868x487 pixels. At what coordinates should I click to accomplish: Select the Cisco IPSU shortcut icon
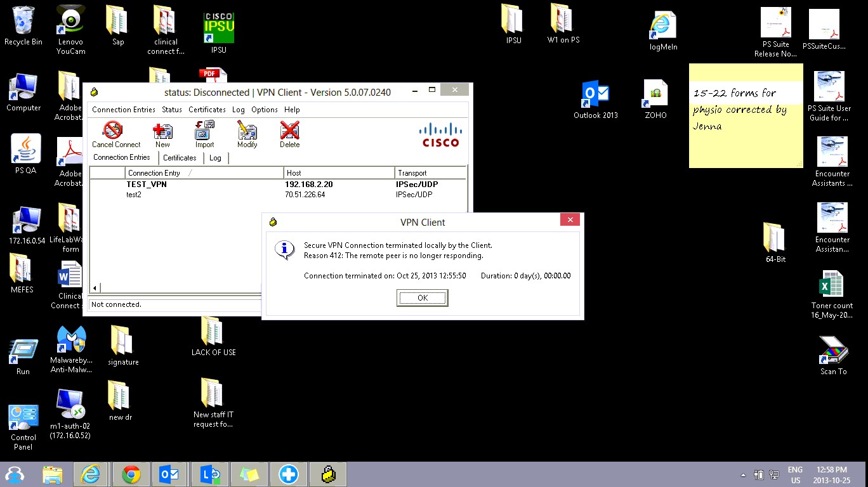coord(218,34)
